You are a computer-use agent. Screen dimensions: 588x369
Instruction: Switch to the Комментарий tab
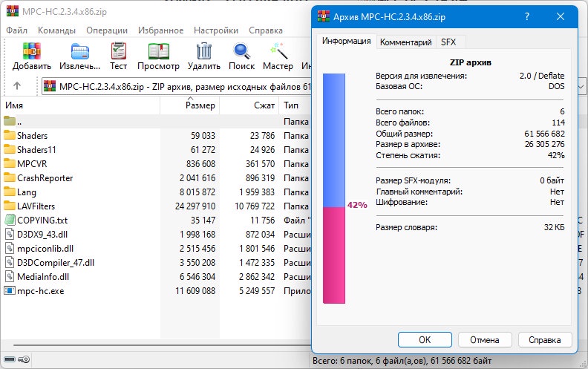pyautogui.click(x=406, y=42)
